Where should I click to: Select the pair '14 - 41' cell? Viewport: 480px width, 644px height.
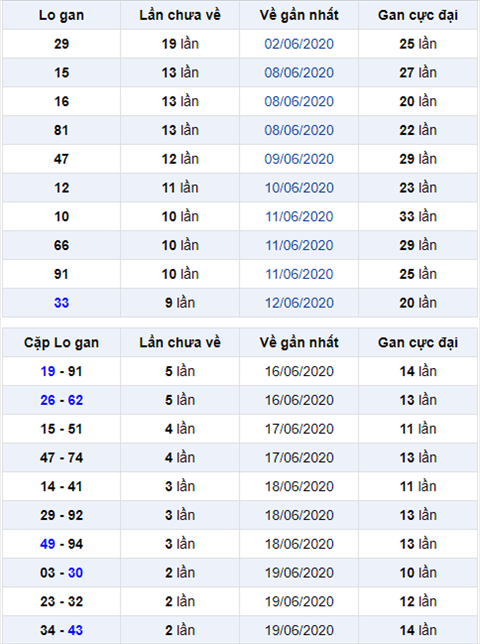click(x=61, y=486)
